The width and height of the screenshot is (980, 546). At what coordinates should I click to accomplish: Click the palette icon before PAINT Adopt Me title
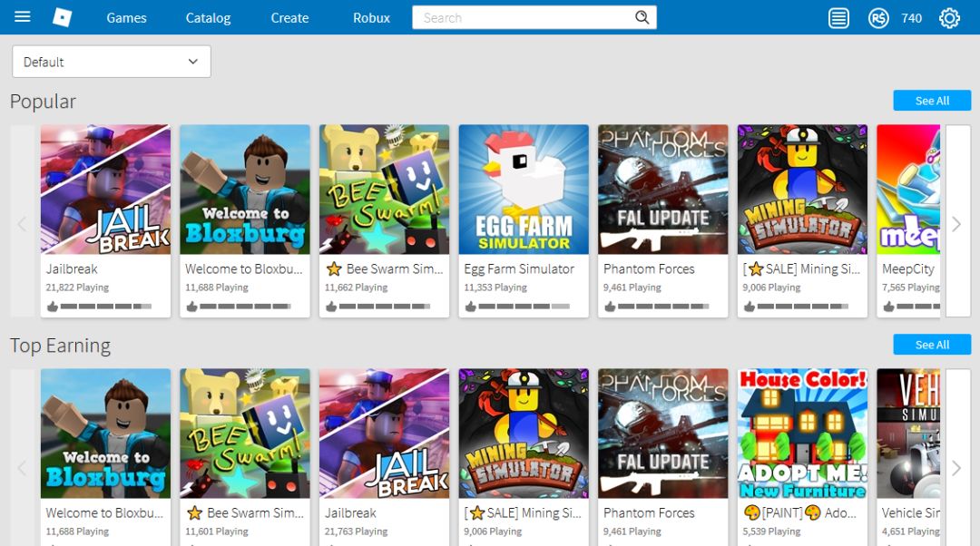pyautogui.click(x=752, y=512)
